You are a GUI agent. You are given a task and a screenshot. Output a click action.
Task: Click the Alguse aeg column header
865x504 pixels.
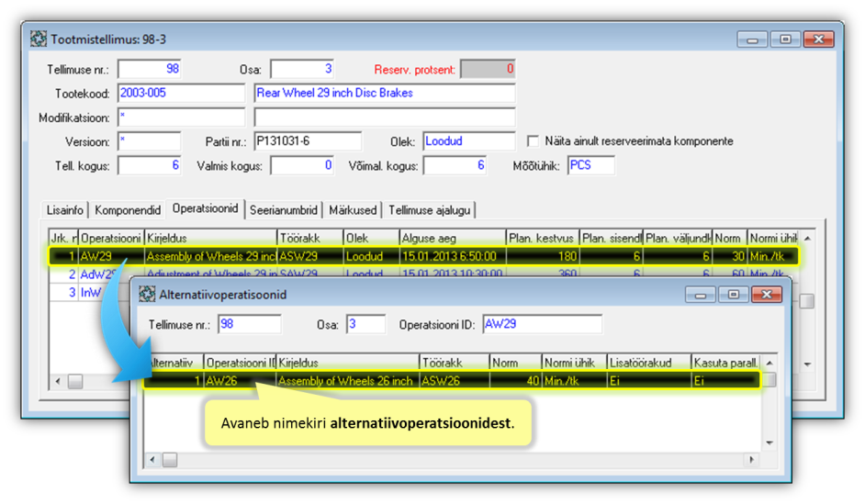[x=452, y=238]
